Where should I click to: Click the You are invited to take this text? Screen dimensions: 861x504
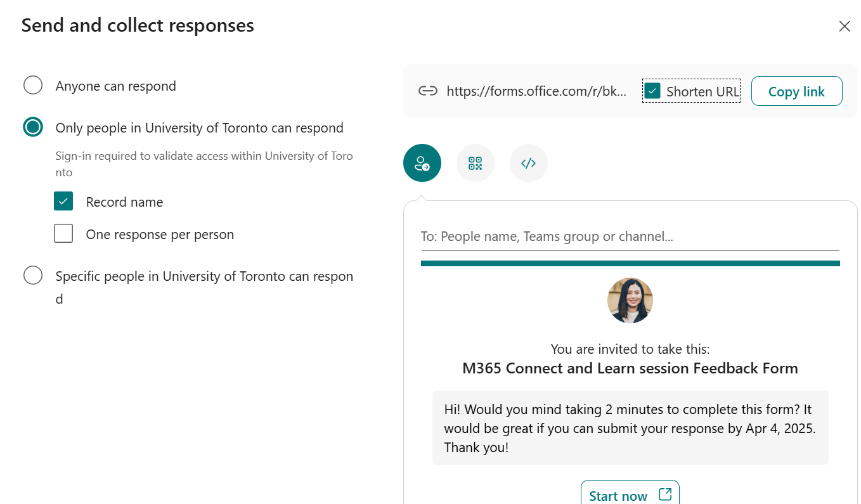630,349
